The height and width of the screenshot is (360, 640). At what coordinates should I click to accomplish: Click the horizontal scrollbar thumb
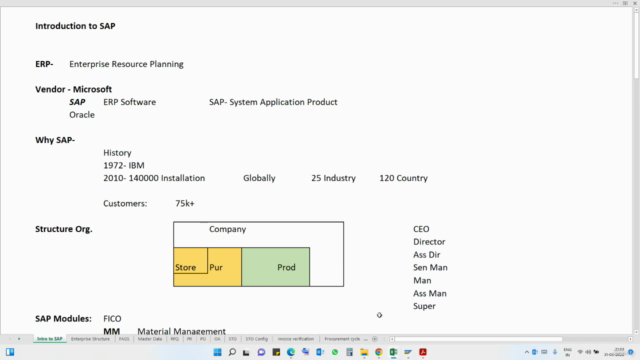[478, 339]
